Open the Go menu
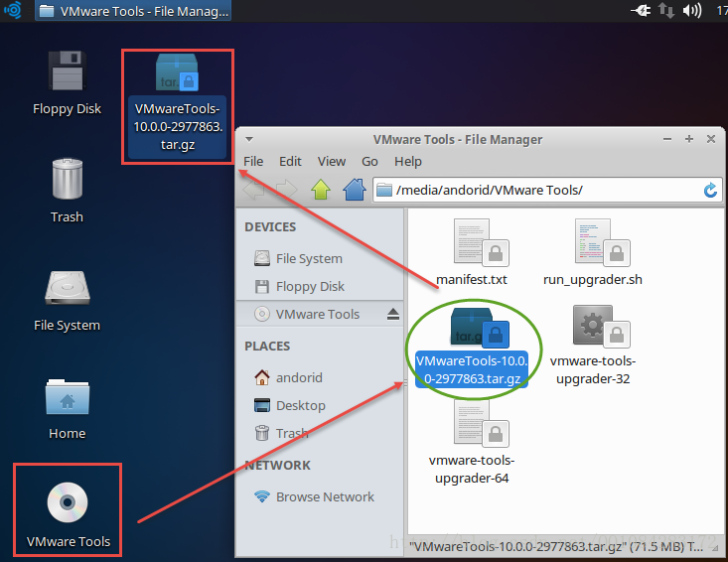 coord(369,162)
